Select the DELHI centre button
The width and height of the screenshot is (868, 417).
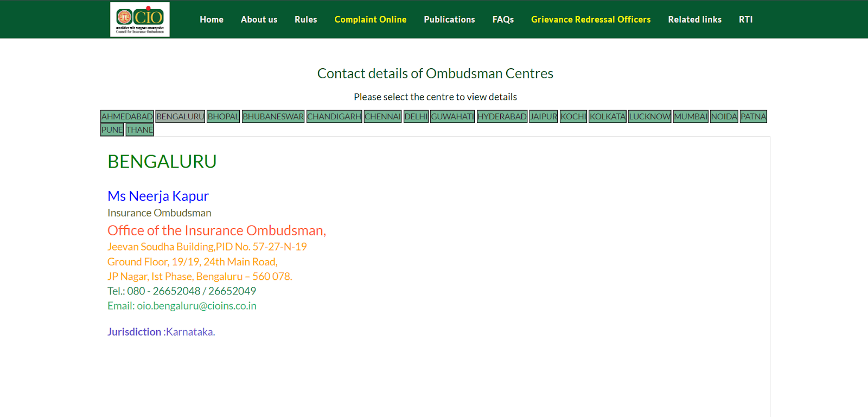416,117
